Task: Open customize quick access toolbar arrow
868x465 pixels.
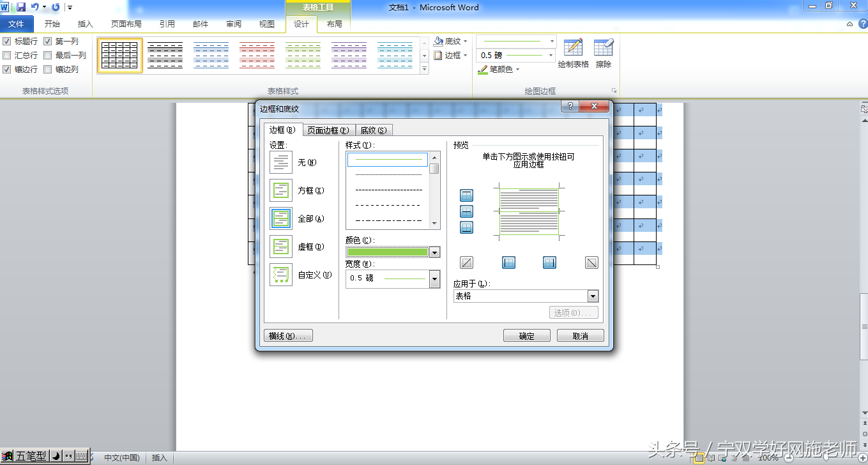Action: 70,8
